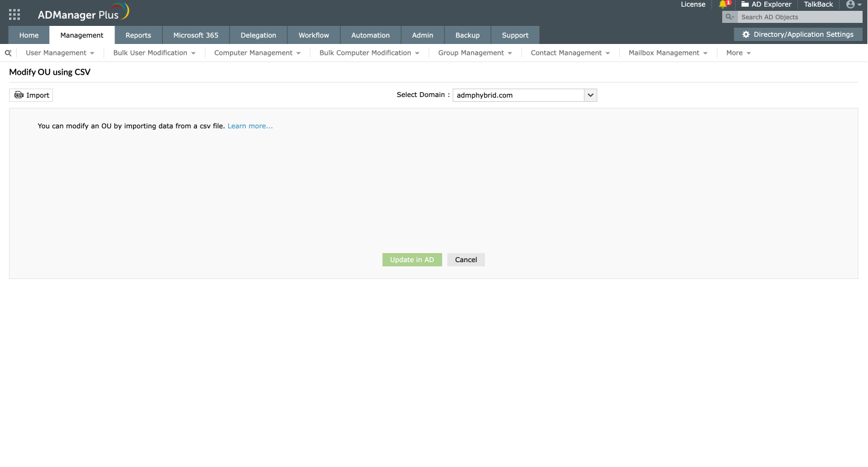Viewport: 868px width, 467px height.
Task: Click the search icon in sub-menu bar
Action: pos(8,53)
